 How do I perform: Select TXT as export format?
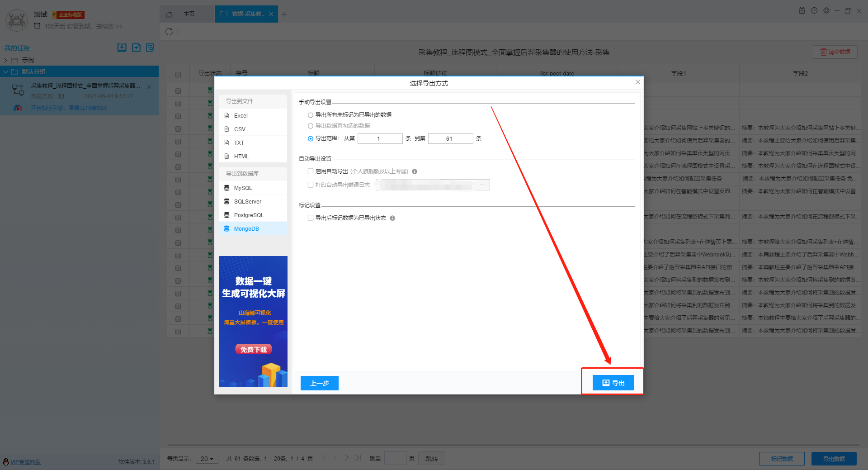(x=253, y=142)
